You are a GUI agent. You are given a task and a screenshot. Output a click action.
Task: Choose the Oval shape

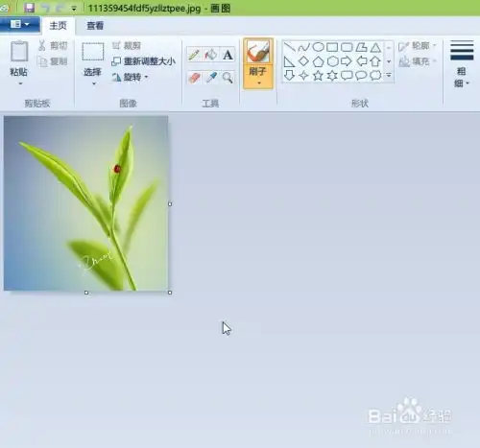pyautogui.click(x=318, y=47)
